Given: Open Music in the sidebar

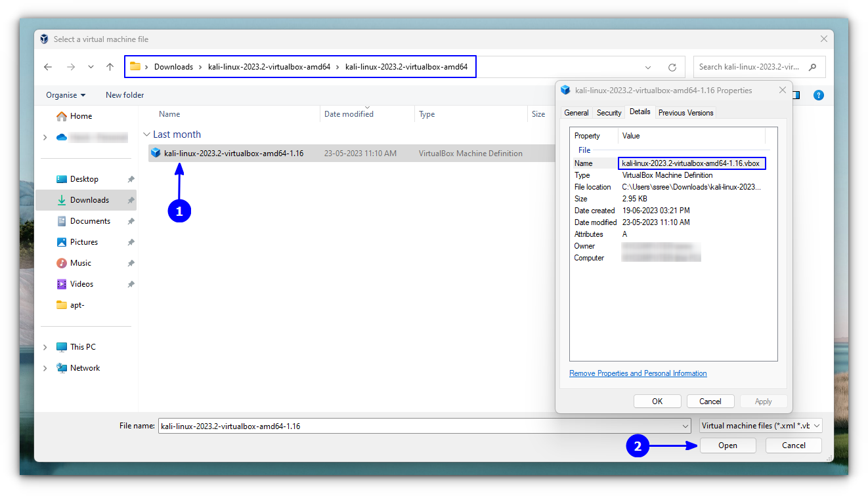Looking at the screenshot, I should 74,263.
